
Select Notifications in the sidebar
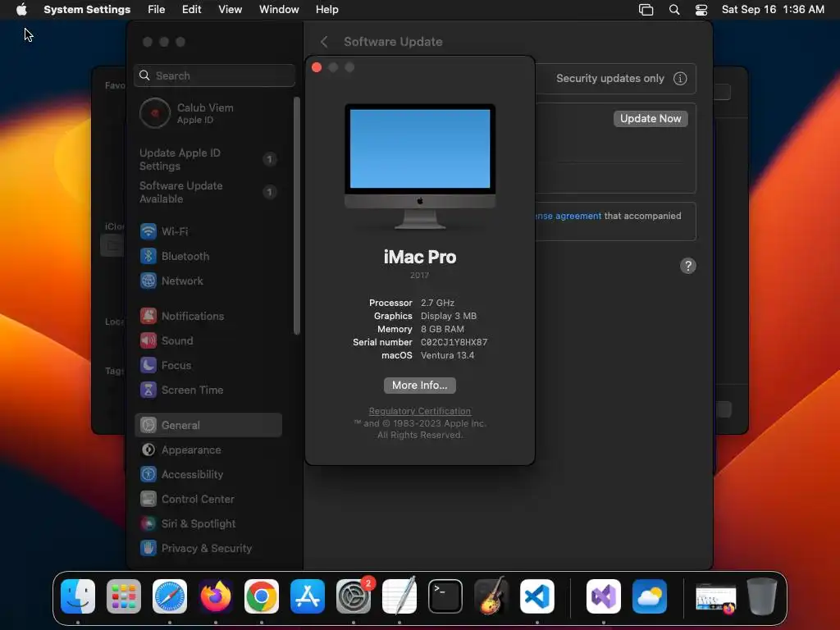tap(208, 316)
